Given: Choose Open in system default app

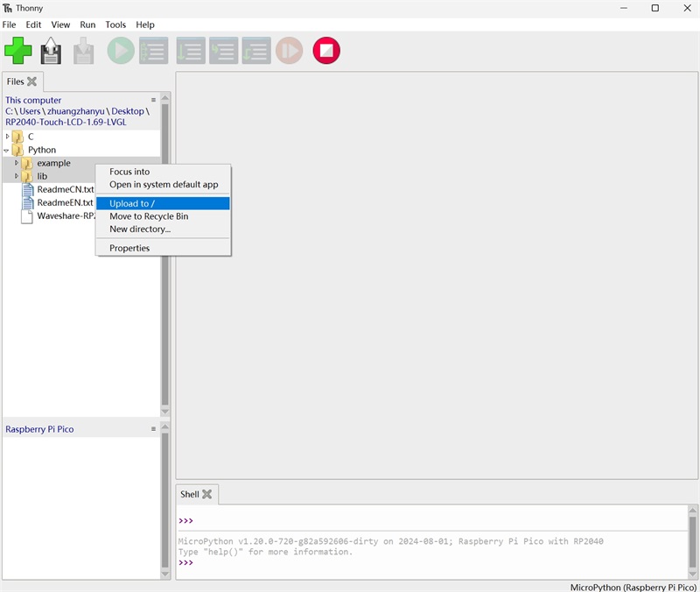Looking at the screenshot, I should (163, 185).
